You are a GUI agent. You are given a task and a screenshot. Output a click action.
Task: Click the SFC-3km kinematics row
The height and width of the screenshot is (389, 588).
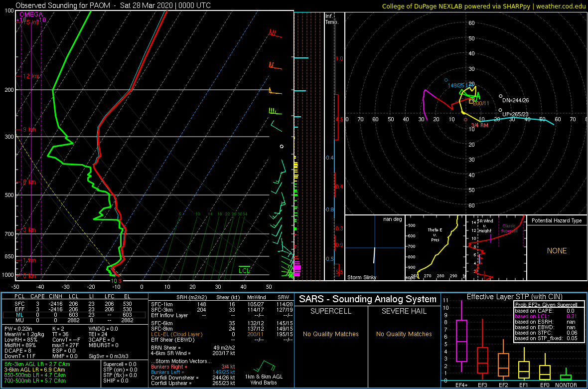[x=222, y=309]
